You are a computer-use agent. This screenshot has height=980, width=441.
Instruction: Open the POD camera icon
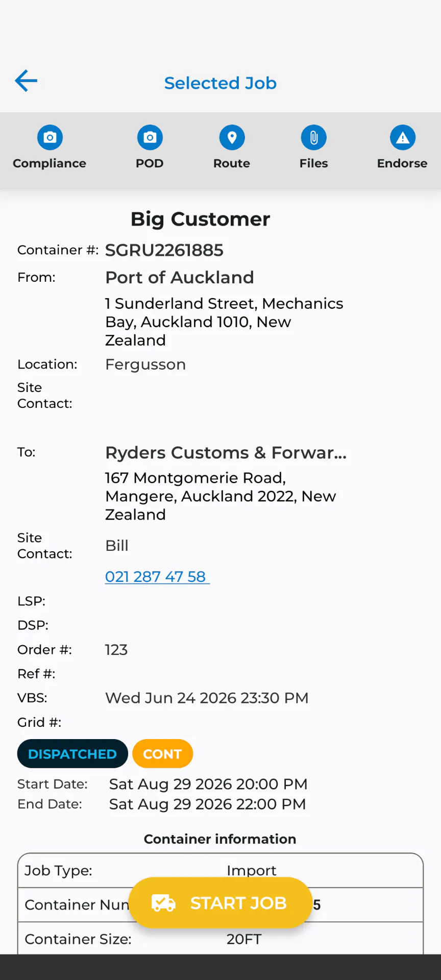pyautogui.click(x=150, y=137)
